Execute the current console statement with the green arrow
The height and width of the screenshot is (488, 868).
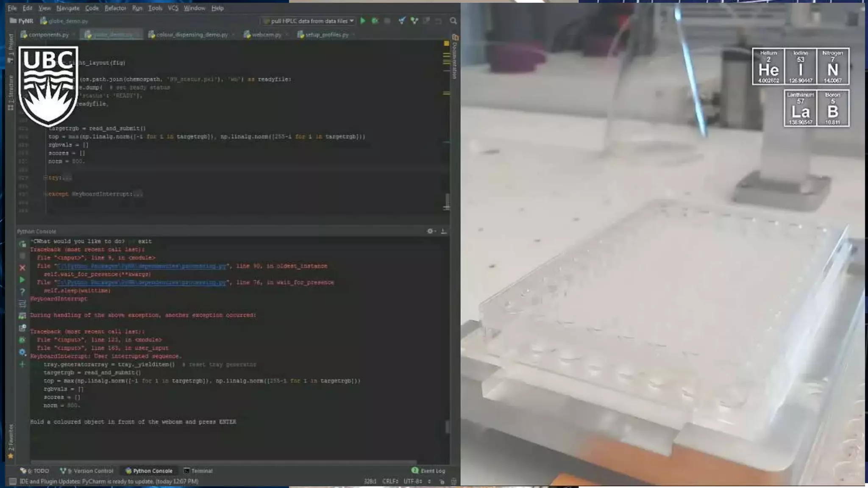click(22, 280)
